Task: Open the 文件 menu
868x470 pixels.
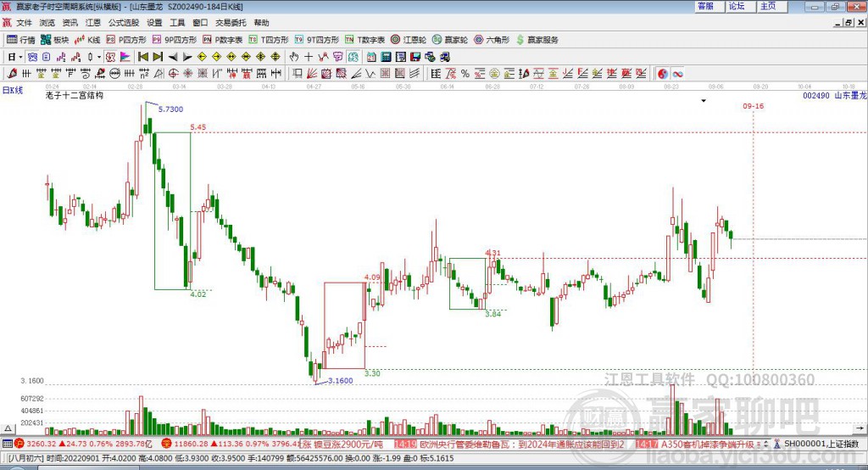Action: pyautogui.click(x=24, y=23)
